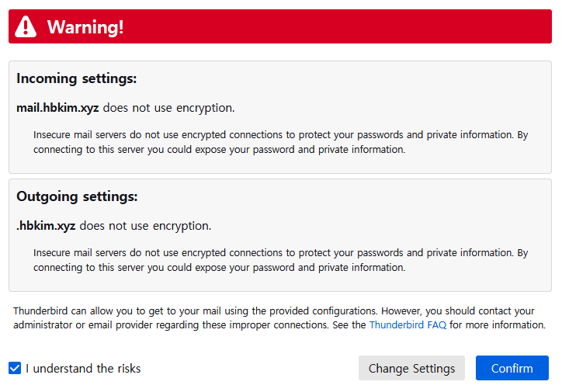Image resolution: width=562 pixels, height=392 pixels.
Task: Open the Thunderbird FAQ link
Action: click(408, 324)
